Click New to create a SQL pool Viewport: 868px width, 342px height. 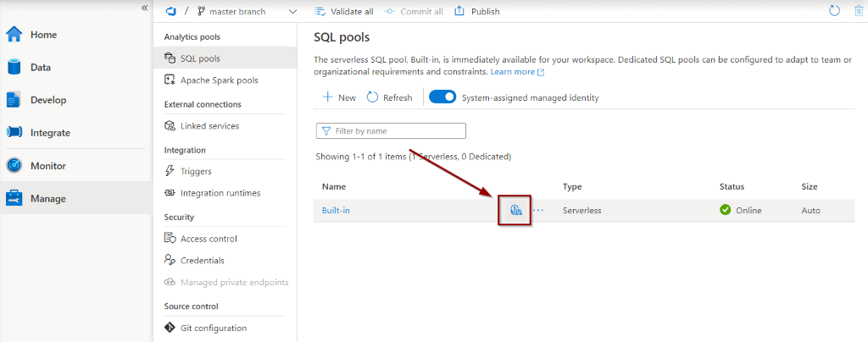pos(339,97)
